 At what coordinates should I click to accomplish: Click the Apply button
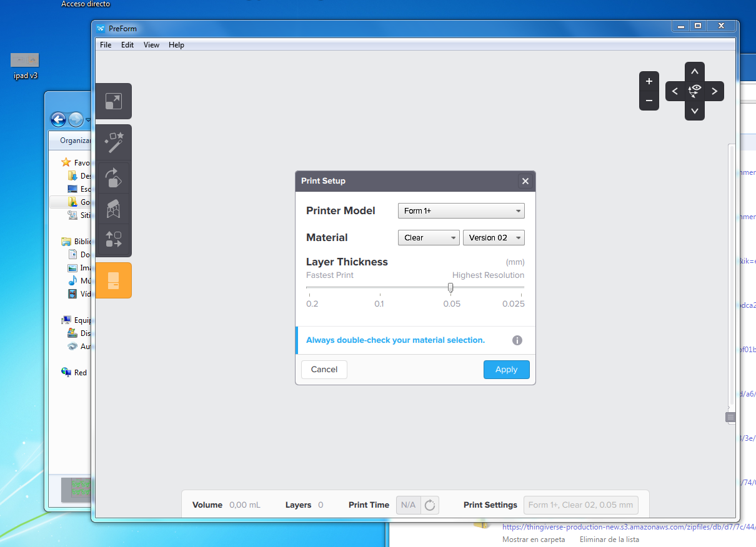point(506,370)
